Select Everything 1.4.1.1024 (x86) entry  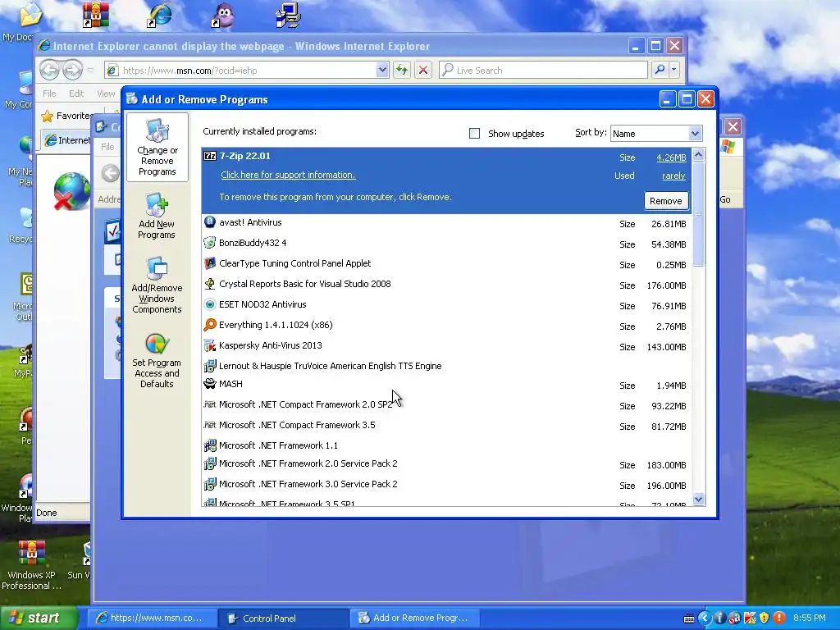coord(447,325)
